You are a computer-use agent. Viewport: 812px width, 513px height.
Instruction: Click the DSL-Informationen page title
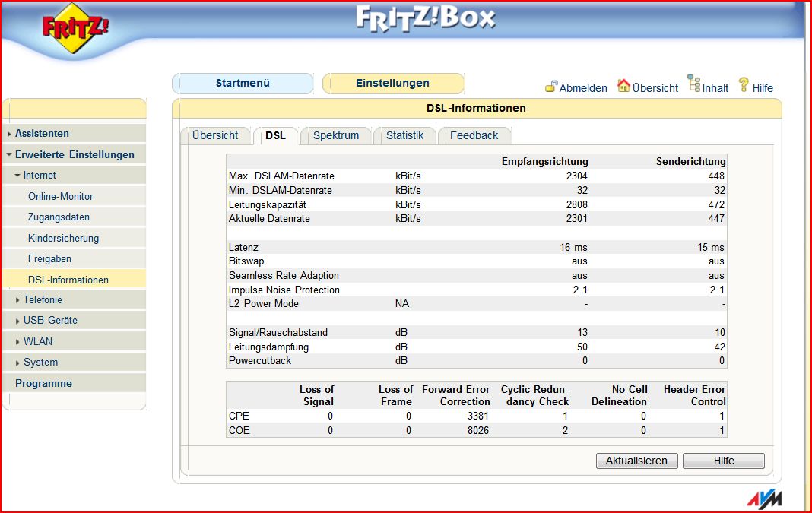[x=476, y=108]
